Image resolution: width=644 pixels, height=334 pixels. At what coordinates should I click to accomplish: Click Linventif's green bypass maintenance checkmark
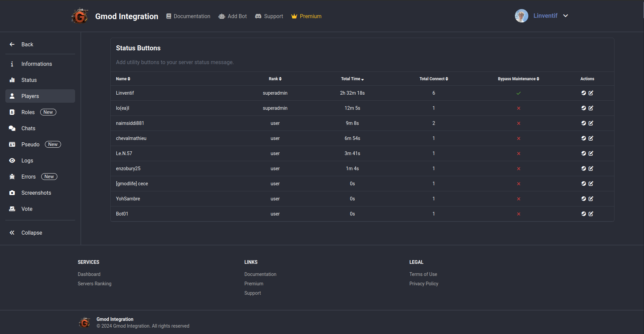[x=518, y=93]
